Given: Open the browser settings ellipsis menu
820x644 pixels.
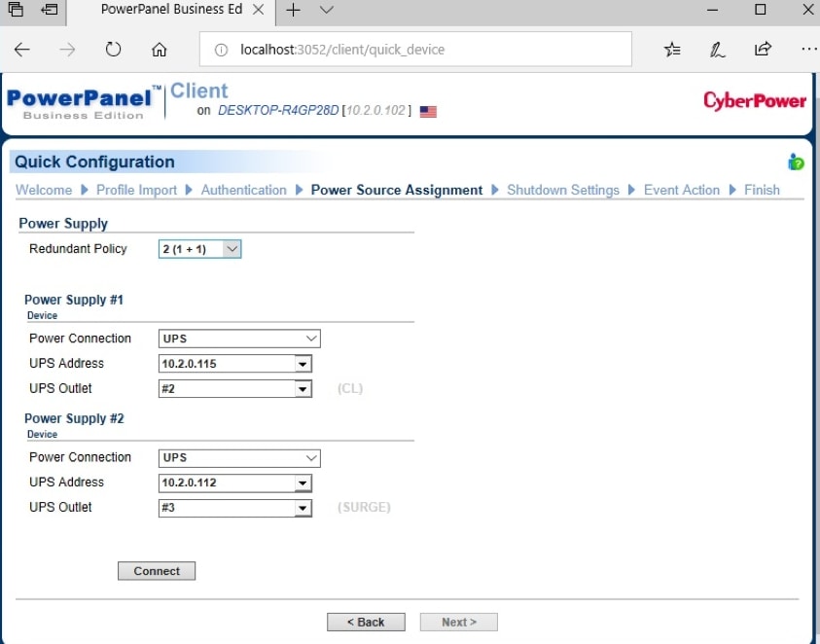Looking at the screenshot, I should coord(808,50).
